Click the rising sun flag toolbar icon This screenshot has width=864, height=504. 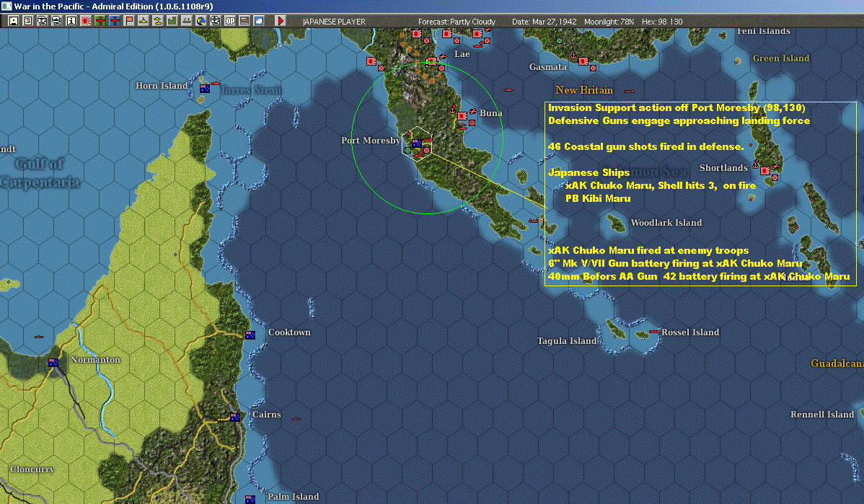click(x=85, y=21)
